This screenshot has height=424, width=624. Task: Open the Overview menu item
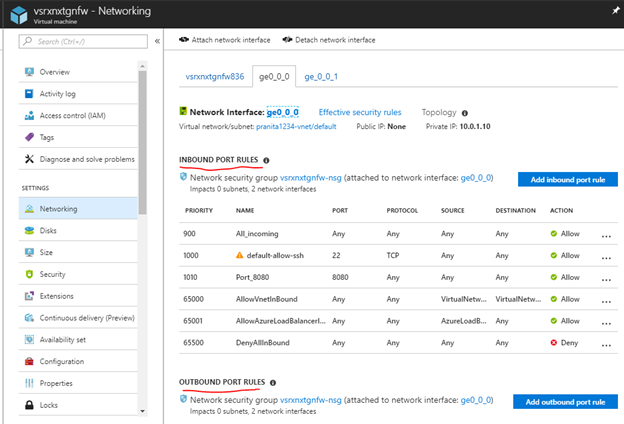point(78,72)
